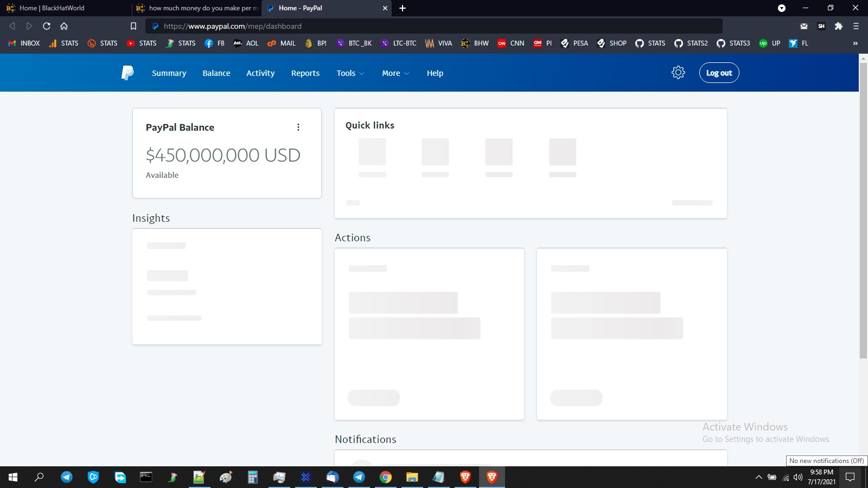Open the Gmail INBOX bookmark

[x=24, y=43]
